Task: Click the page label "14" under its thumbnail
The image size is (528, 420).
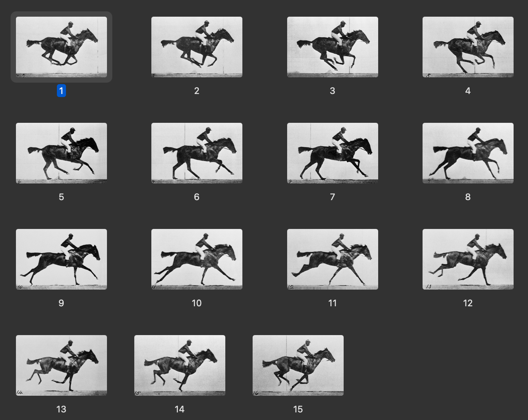Action: [x=180, y=409]
